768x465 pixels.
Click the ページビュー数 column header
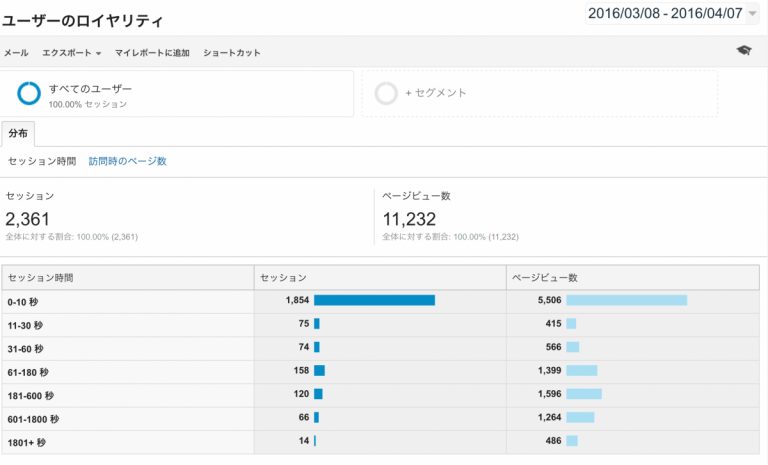[x=544, y=277]
